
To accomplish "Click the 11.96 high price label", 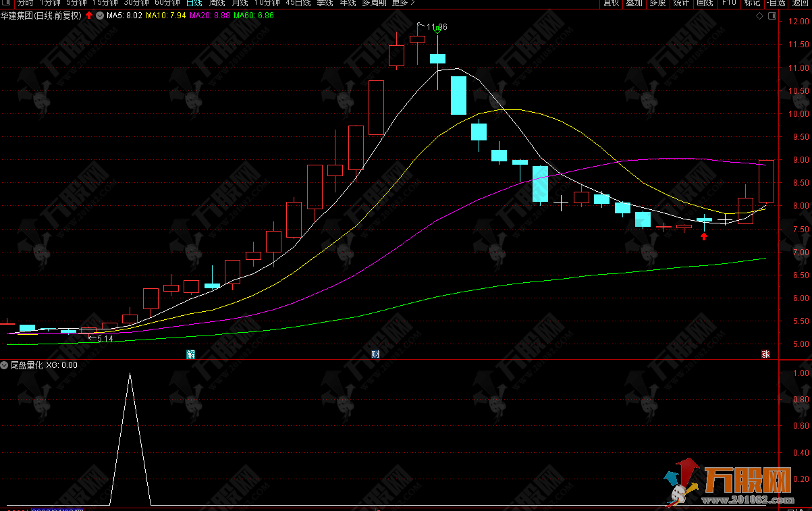I will coord(437,26).
